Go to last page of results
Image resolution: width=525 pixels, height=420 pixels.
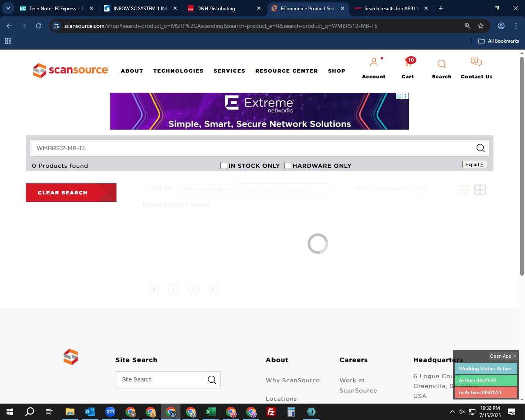pos(213,290)
